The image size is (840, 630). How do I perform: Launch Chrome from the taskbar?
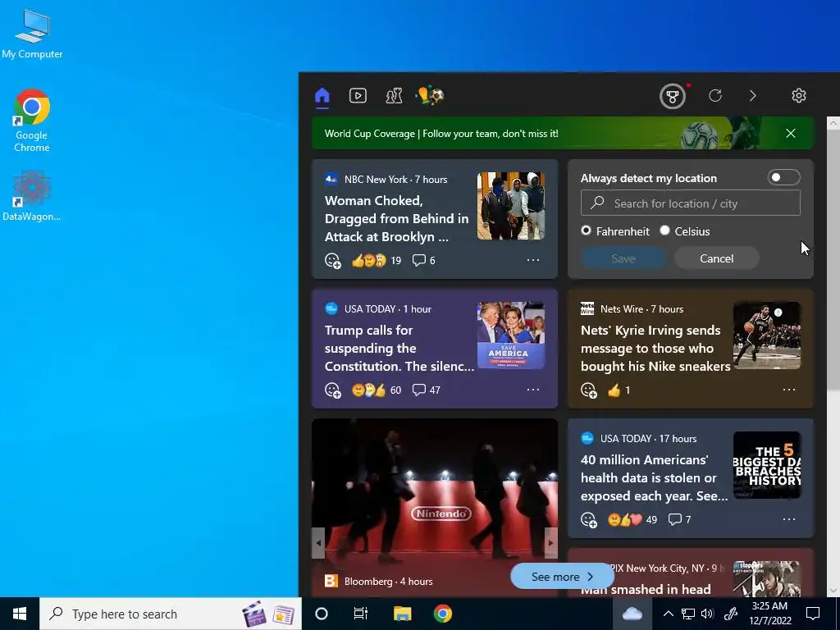(442, 614)
